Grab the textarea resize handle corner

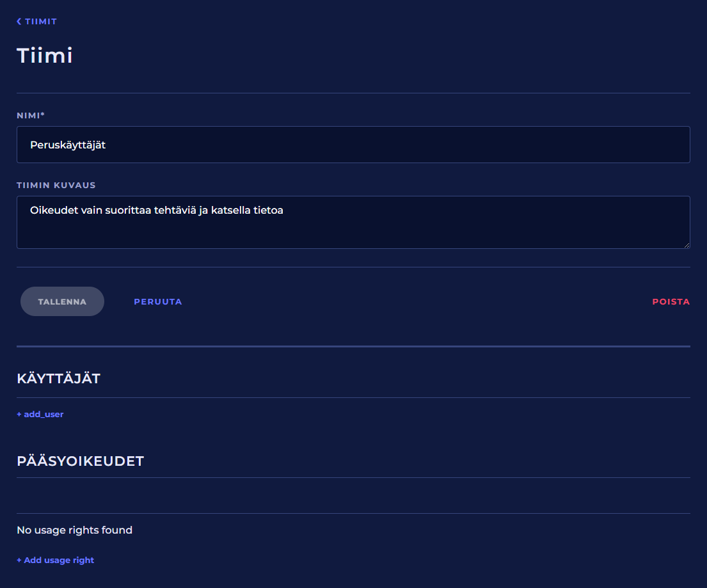687,245
